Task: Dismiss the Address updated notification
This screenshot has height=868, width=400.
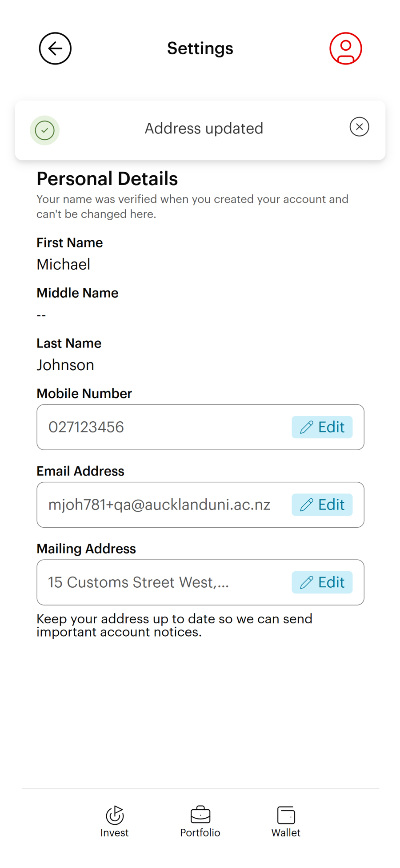Action: [x=359, y=127]
